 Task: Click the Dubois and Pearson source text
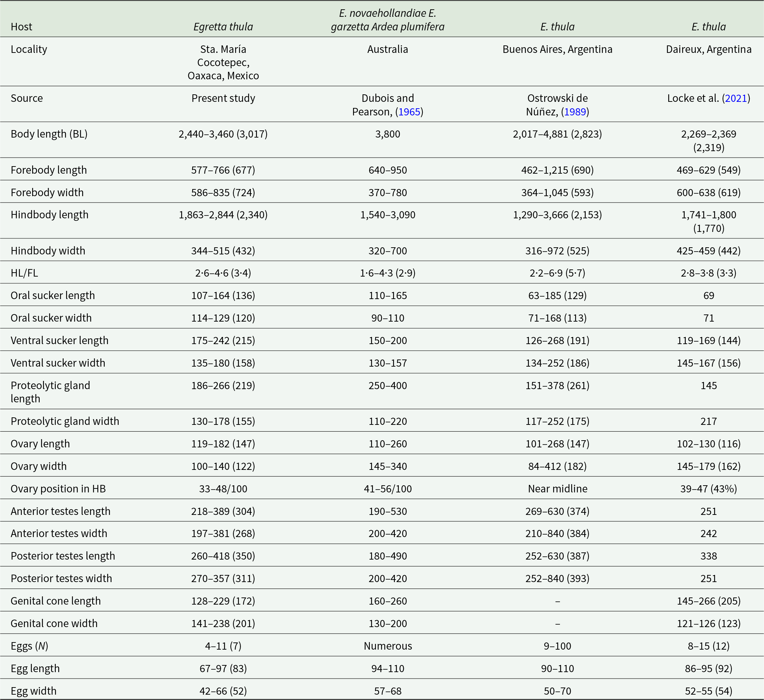pos(387,98)
